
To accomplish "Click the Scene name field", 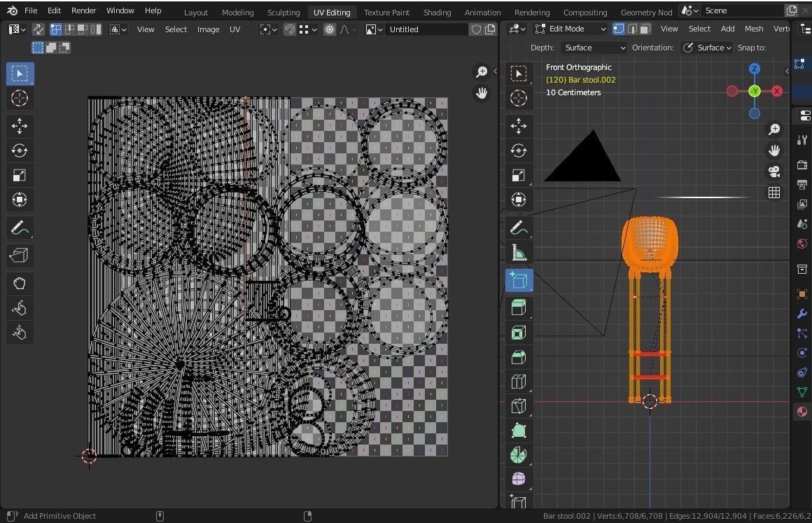I will click(x=743, y=11).
